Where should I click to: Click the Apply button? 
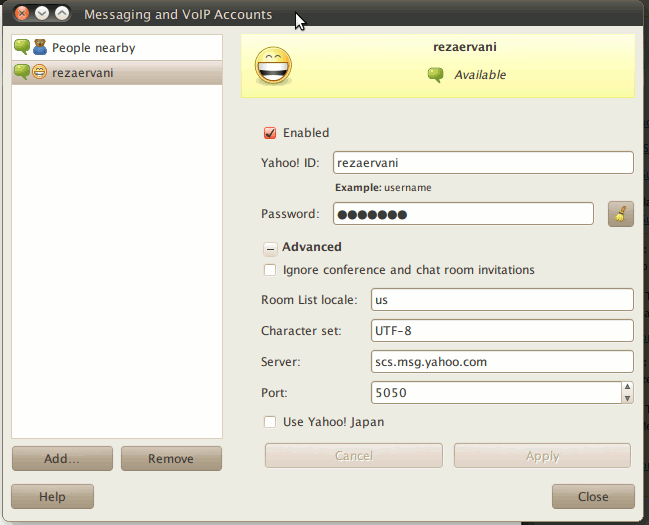pos(543,455)
